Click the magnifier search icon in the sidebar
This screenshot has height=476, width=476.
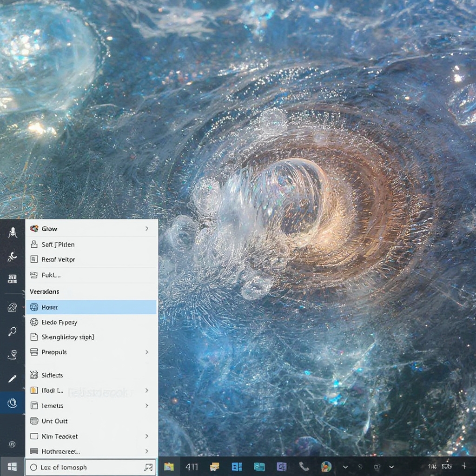(x=13, y=331)
